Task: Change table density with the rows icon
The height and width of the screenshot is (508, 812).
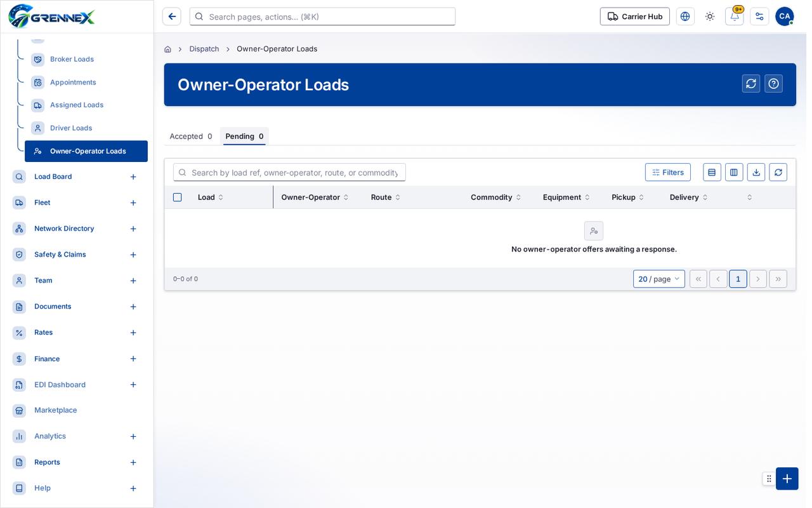Action: coord(712,172)
